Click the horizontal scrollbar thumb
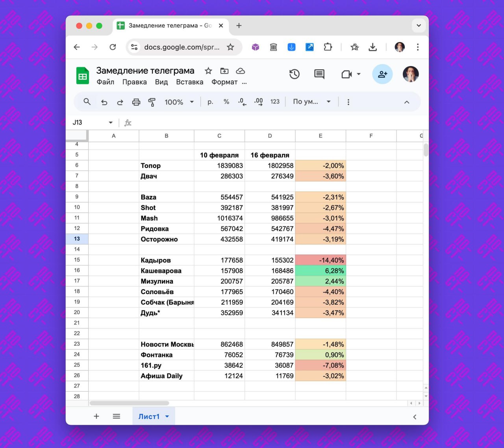The image size is (504, 448). (129, 403)
